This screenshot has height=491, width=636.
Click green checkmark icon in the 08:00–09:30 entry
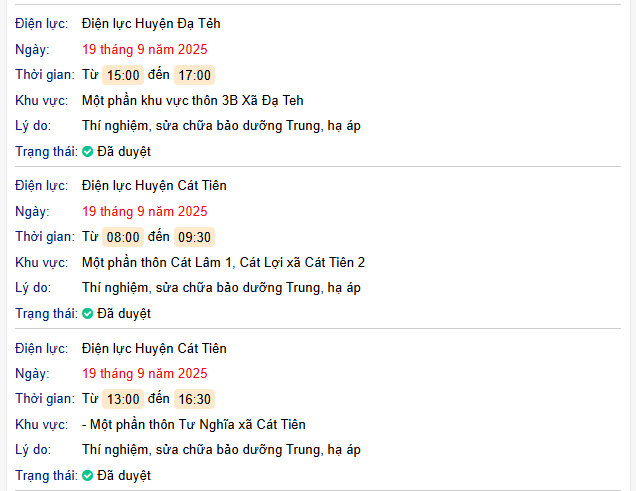(x=88, y=313)
